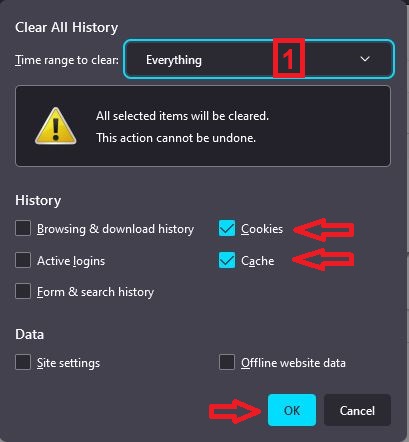Click the Time range to clear label
The width and height of the screenshot is (409, 442).
pyautogui.click(x=67, y=60)
